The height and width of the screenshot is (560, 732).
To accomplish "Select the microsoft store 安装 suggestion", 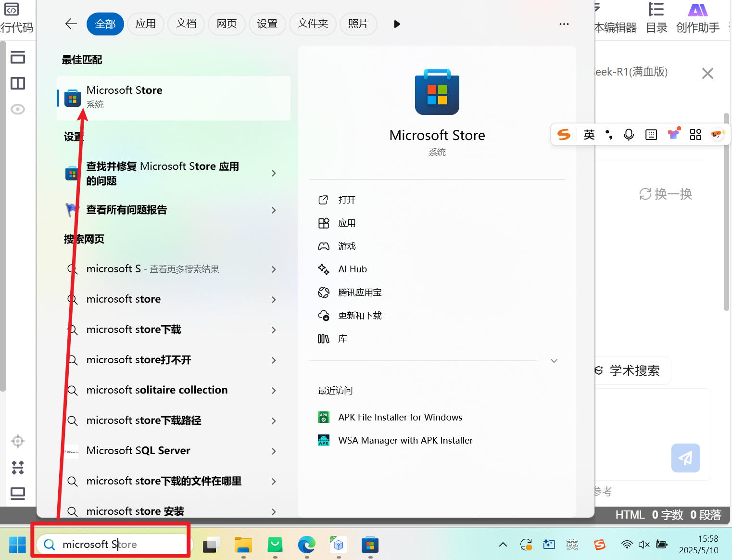I will point(174,511).
